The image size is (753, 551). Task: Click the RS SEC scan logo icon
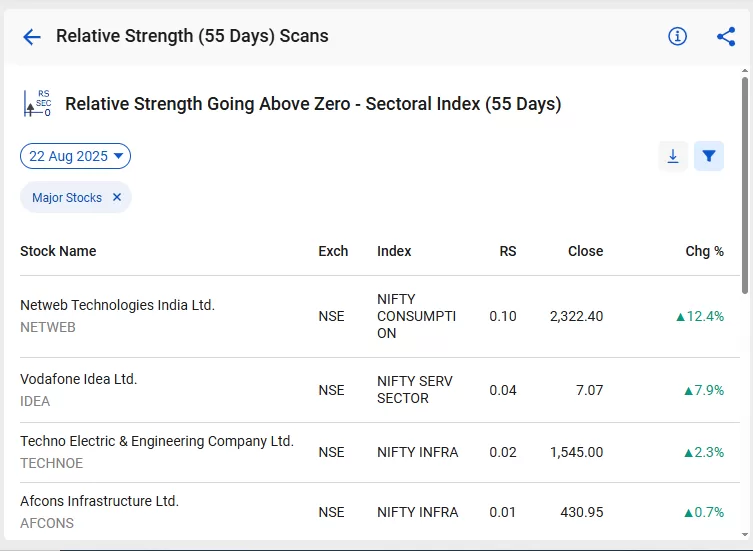[37, 103]
